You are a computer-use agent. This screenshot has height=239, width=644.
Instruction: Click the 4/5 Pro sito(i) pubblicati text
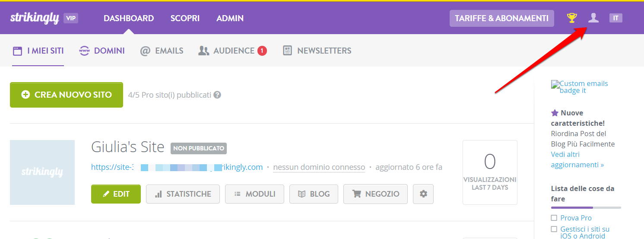coord(170,95)
